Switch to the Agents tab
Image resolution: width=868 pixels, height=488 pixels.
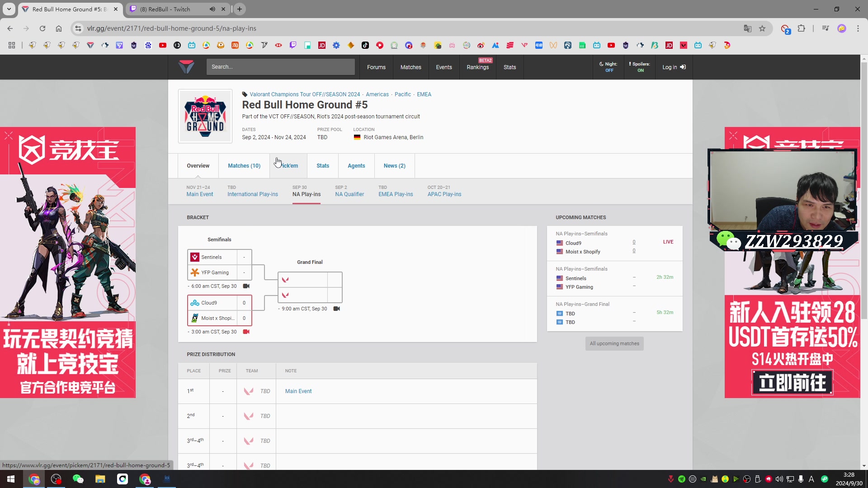click(x=356, y=166)
